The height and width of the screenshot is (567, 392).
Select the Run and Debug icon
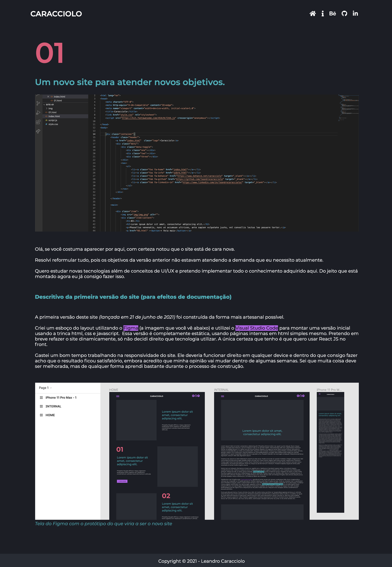click(38, 112)
